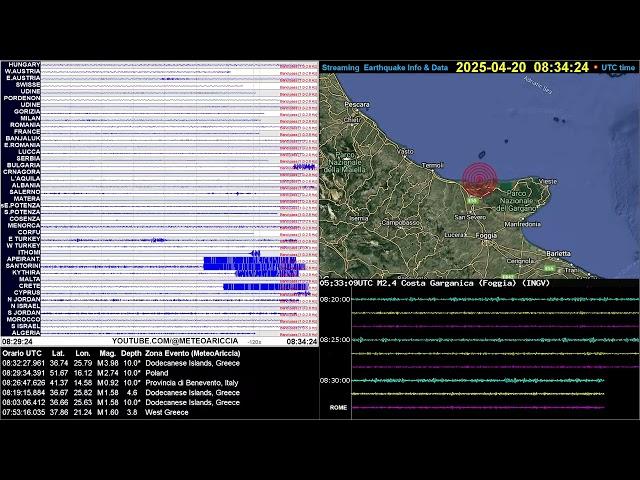This screenshot has height=480, width=640.
Task: Click the BULGARIA station label
Action: 24,165
